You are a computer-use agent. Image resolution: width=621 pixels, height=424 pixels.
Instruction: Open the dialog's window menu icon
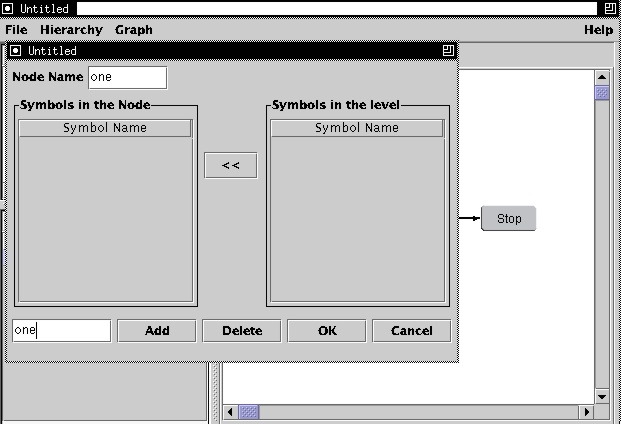point(15,50)
